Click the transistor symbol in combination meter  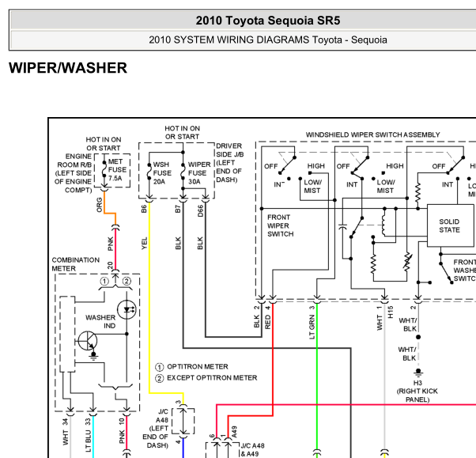pyautogui.click(x=88, y=341)
